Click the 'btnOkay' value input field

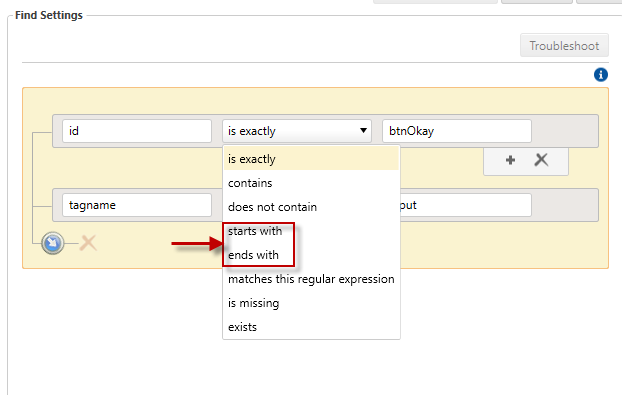(x=457, y=131)
